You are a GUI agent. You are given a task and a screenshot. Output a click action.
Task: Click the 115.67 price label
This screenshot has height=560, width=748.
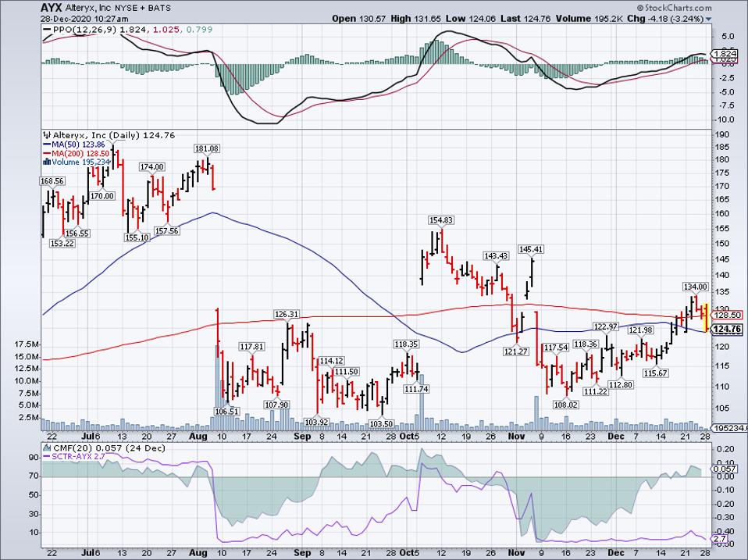pos(655,373)
